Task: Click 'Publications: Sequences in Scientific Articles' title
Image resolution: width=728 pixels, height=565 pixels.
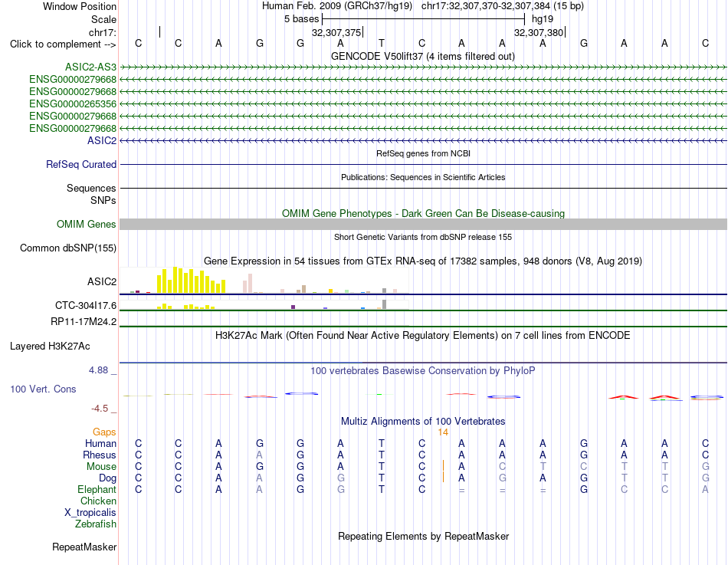Action: 423,177
